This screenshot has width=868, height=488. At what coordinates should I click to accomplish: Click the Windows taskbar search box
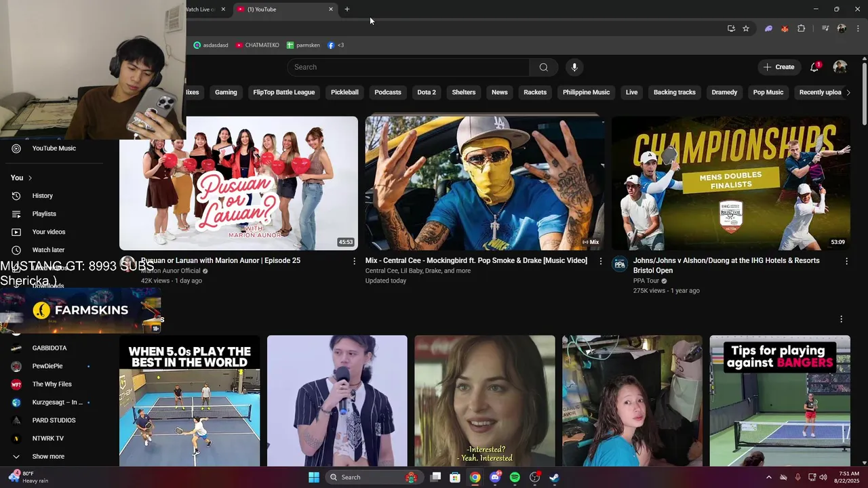point(373,477)
